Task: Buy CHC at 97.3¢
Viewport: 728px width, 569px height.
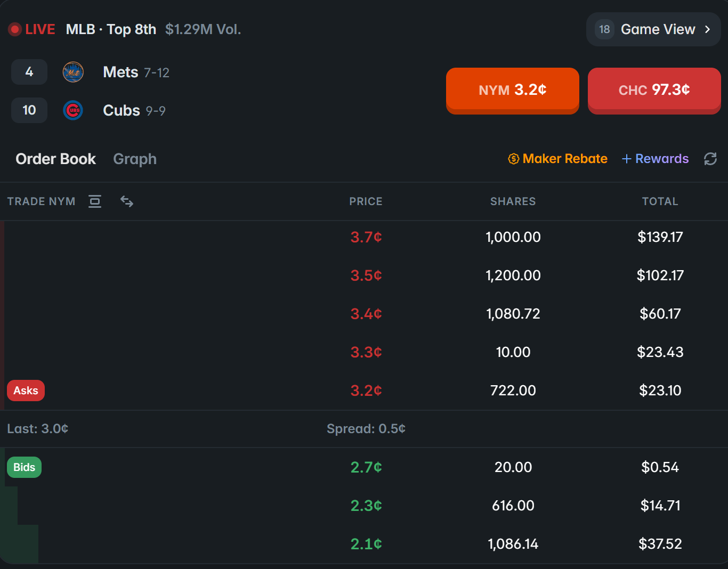Action: pos(654,90)
